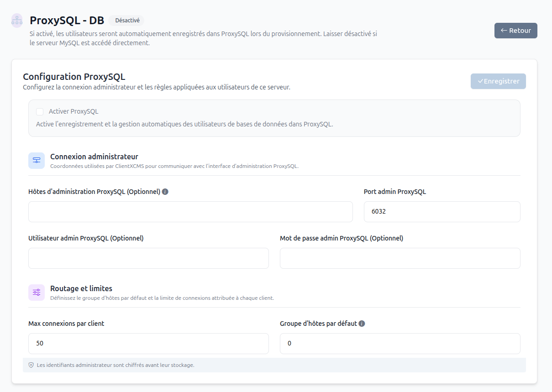Click the Port admin ProxySQL field
The image size is (552, 392).
tap(442, 212)
